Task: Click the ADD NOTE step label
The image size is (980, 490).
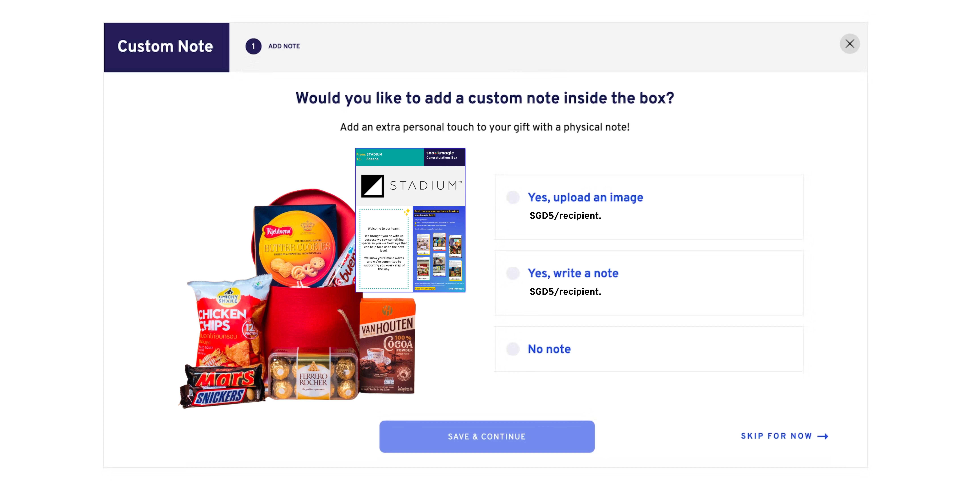Action: click(284, 46)
